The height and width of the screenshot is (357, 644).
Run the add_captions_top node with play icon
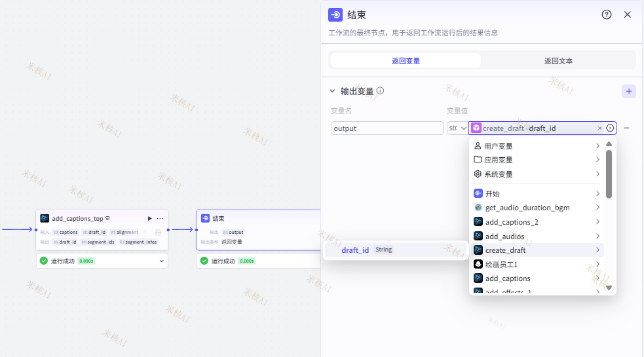pos(150,218)
